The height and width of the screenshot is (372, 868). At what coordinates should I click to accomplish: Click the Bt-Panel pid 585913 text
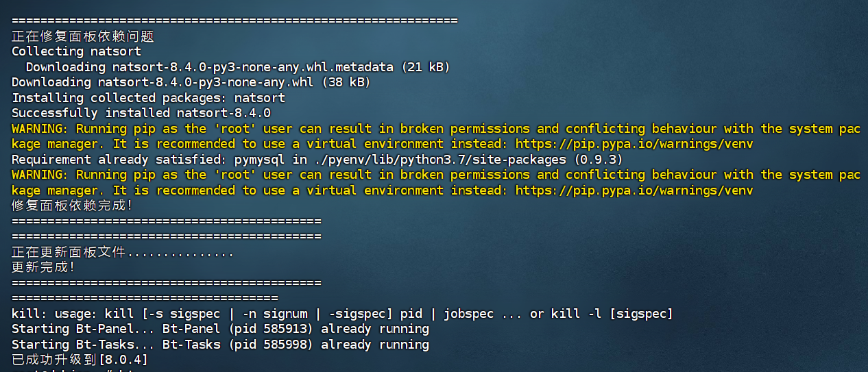(x=272, y=329)
